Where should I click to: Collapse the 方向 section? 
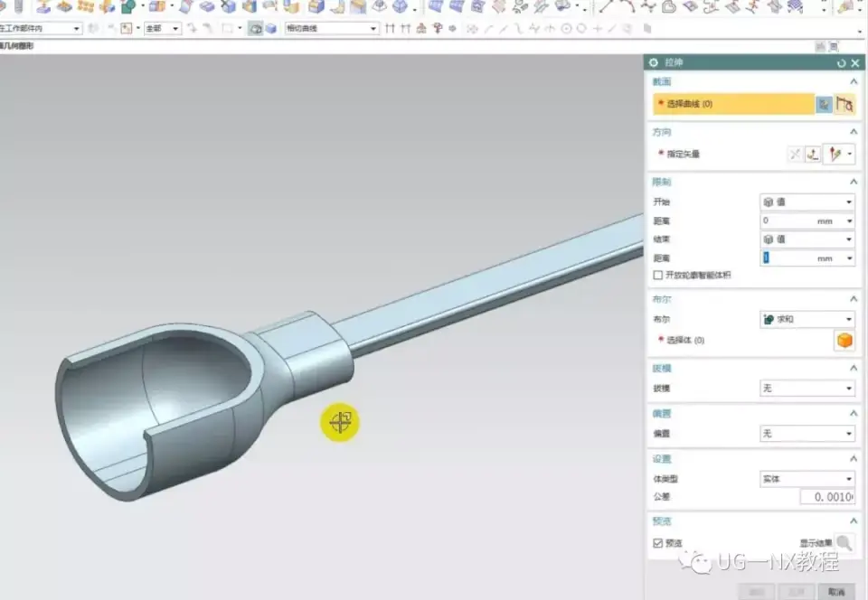click(x=853, y=132)
